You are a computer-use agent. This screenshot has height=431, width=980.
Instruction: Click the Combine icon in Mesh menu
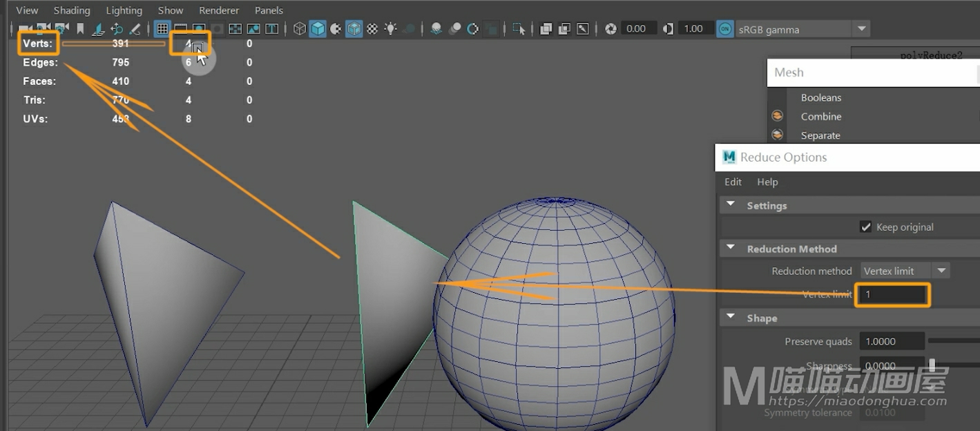[x=778, y=116]
